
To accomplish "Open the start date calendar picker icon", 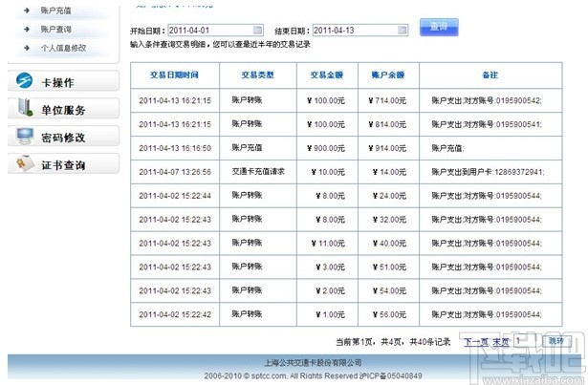I will pyautogui.click(x=257, y=30).
